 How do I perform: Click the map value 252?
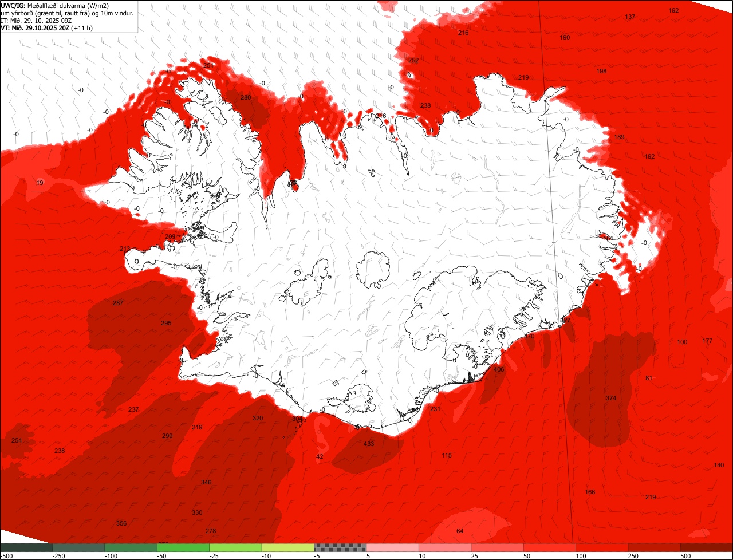pos(413,60)
